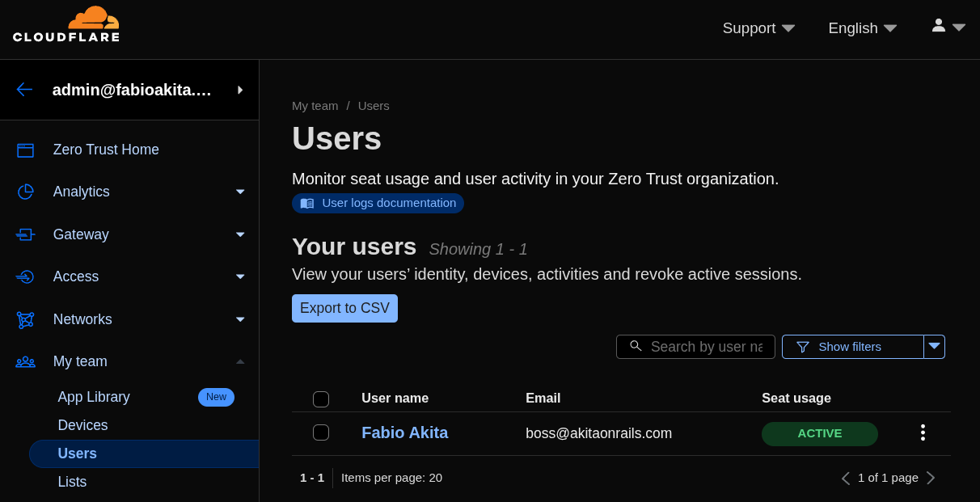
Task: Open the English language dropdown
Action: click(x=863, y=28)
